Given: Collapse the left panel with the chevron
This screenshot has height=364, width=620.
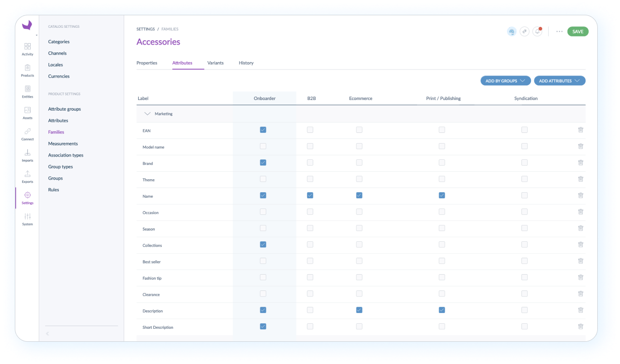Looking at the screenshot, I should (x=47, y=333).
